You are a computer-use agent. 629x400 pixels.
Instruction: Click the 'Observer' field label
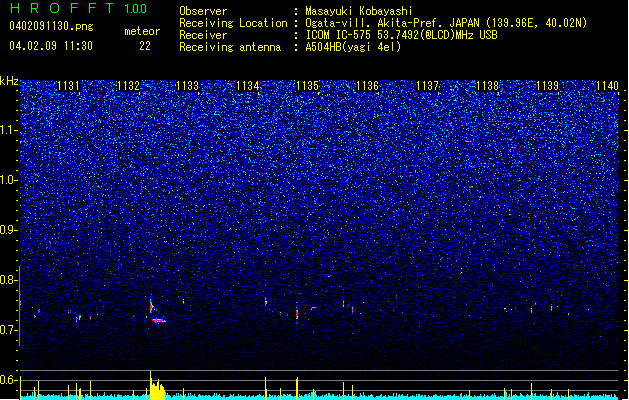coord(203,11)
